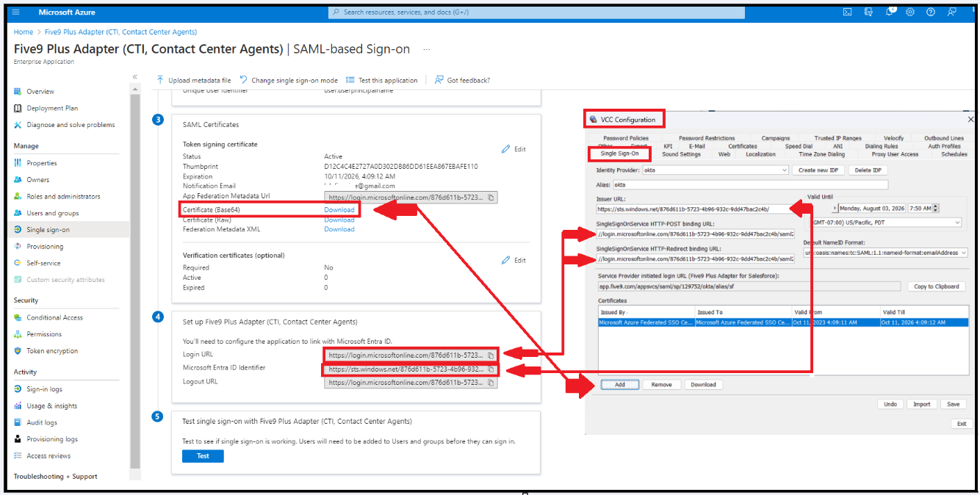Download the Federation Metadata XML
Screen dimensions: 980x495
click(339, 229)
